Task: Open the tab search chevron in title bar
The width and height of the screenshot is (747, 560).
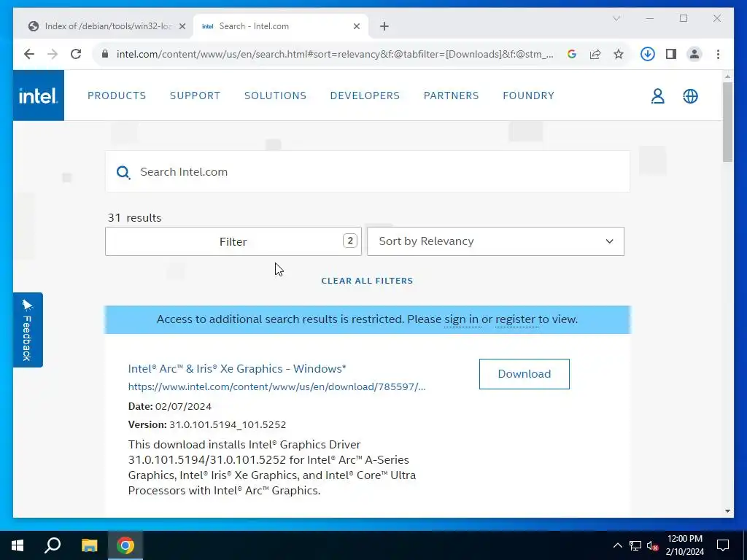Action: 616,18
